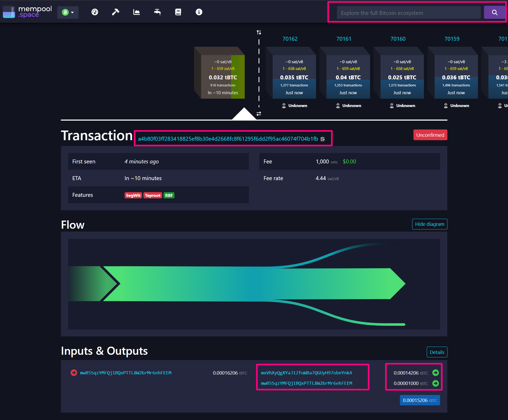Click red arrow beside input address

pyautogui.click(x=74, y=373)
